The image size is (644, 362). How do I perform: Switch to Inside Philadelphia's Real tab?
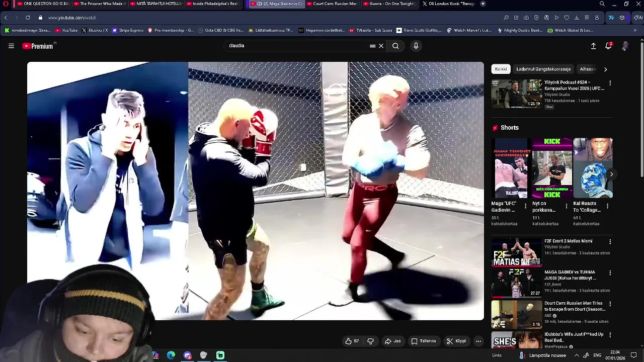(x=212, y=4)
